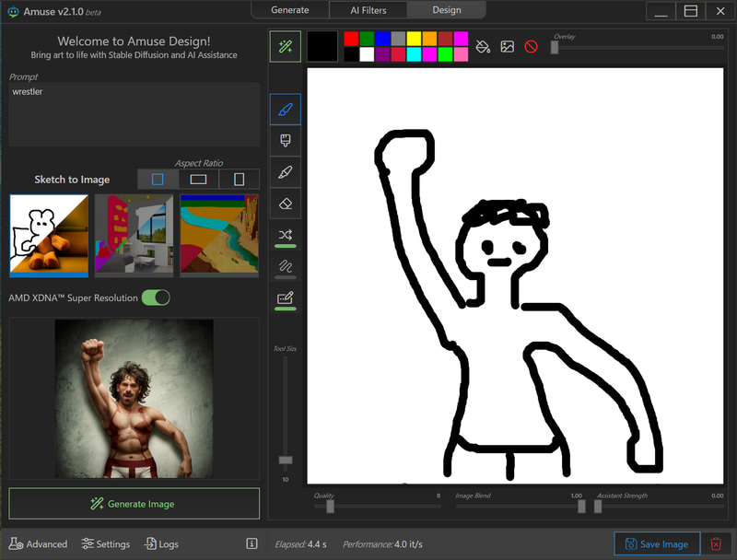Click the Quality slider handle
The height and width of the screenshot is (560, 737).
[x=331, y=507]
